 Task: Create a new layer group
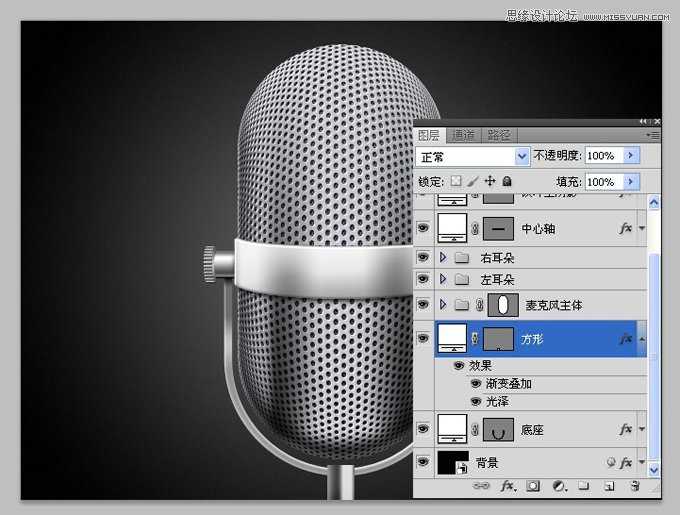pyautogui.click(x=584, y=486)
